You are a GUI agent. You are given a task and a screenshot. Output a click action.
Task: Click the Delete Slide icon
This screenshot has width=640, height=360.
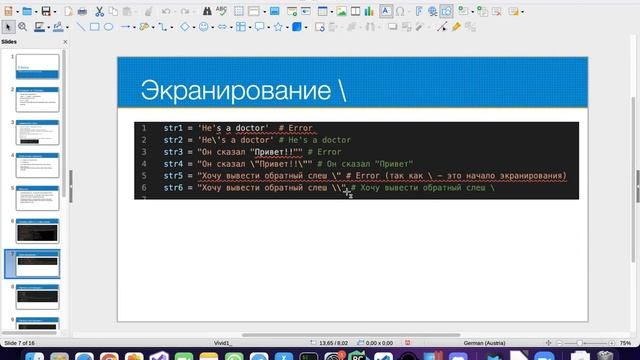(x=497, y=11)
